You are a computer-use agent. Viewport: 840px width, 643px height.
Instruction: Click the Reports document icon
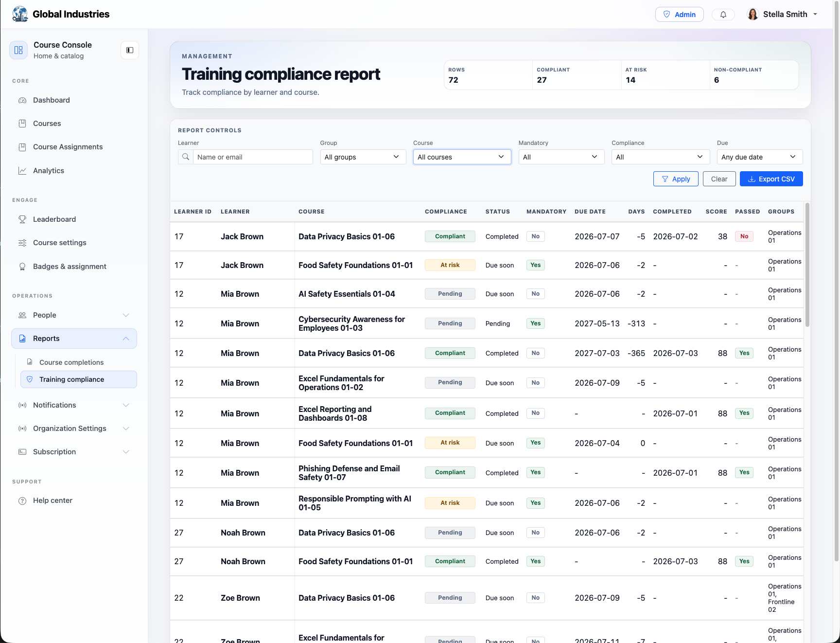(22, 339)
